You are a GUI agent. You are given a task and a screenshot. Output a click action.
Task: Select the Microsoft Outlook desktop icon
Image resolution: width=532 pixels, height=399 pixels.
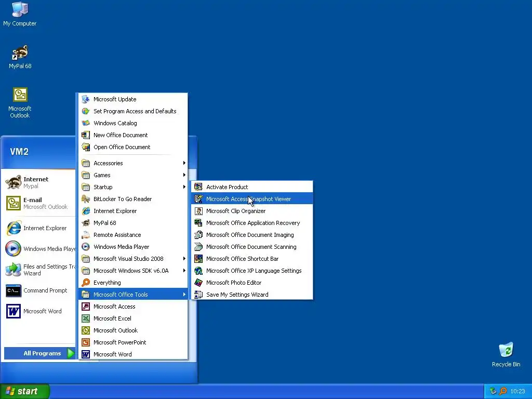(x=20, y=103)
